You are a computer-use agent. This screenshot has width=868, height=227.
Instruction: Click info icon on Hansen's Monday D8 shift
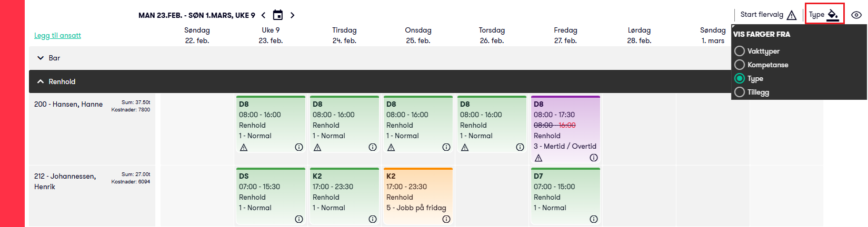(299, 147)
